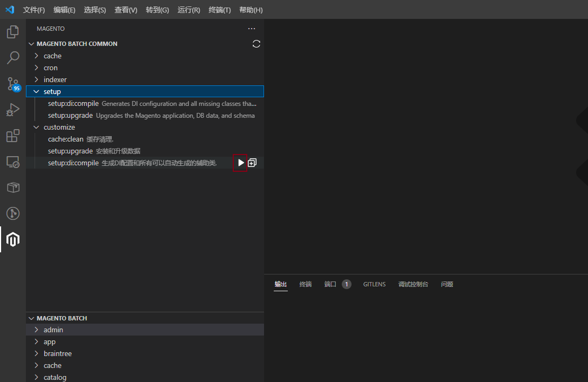588x382 pixels.
Task: Expand the catalog group
Action: (36, 377)
